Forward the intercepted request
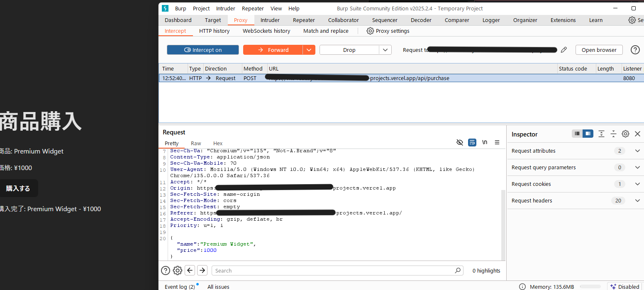 click(273, 50)
